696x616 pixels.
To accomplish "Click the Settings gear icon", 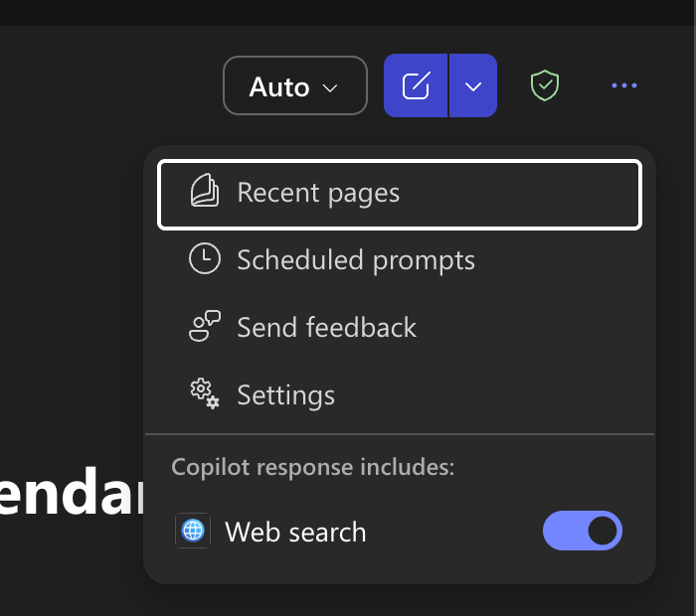I will pos(205,394).
